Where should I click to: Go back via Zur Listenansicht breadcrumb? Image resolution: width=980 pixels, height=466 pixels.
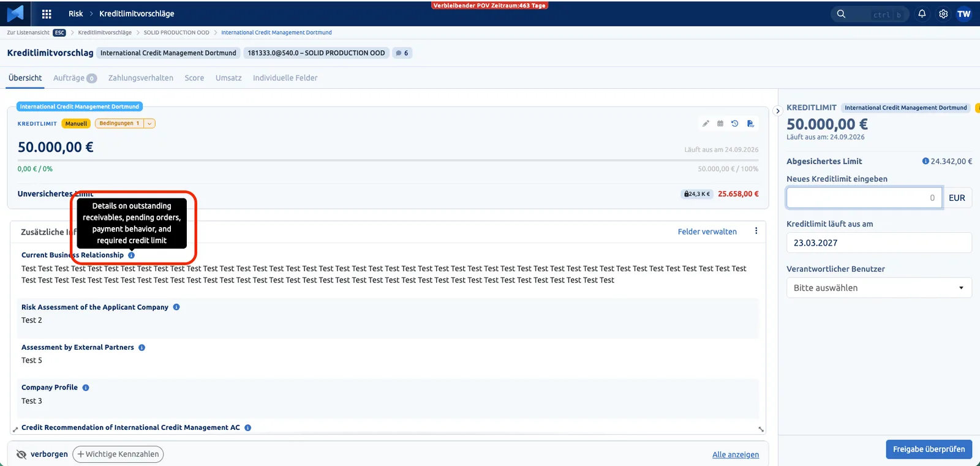[28, 32]
